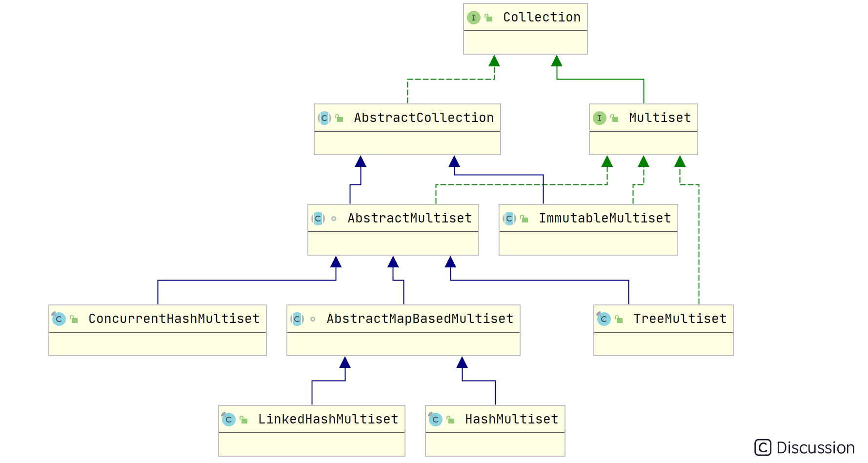
Task: Select the Collection class name text
Action: click(542, 17)
